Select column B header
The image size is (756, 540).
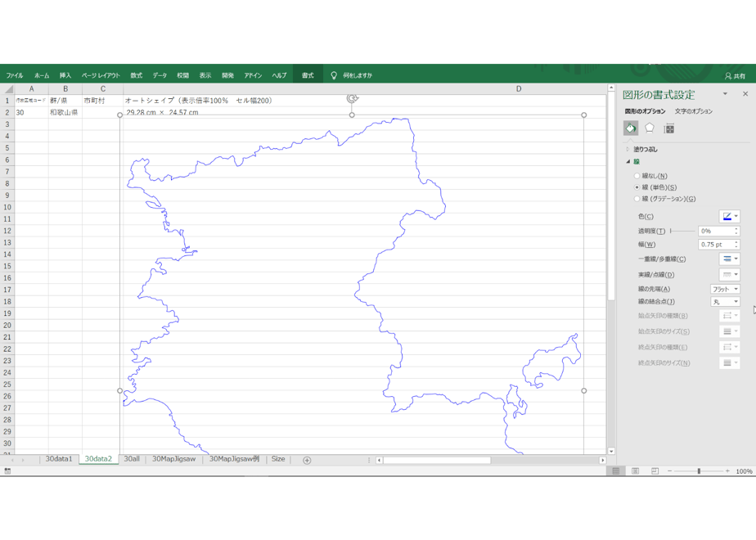65,89
